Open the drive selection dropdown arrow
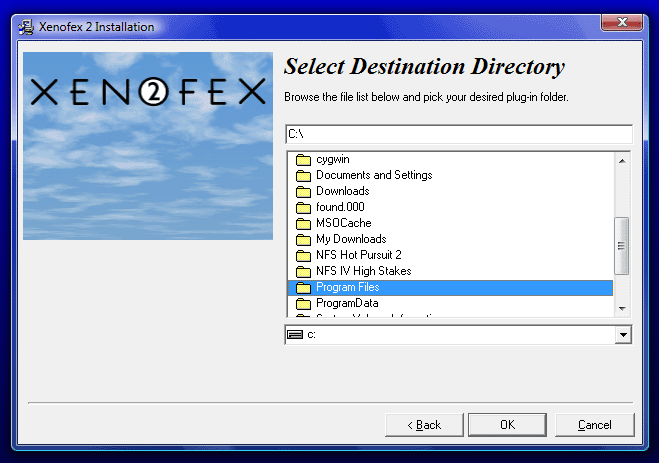The width and height of the screenshot is (659, 463). [x=623, y=335]
